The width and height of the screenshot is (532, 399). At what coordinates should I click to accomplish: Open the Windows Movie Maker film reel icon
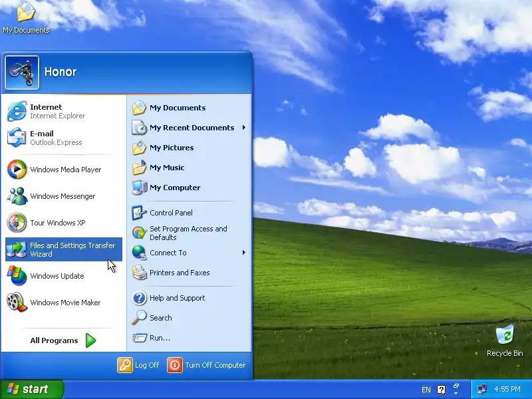(x=17, y=302)
